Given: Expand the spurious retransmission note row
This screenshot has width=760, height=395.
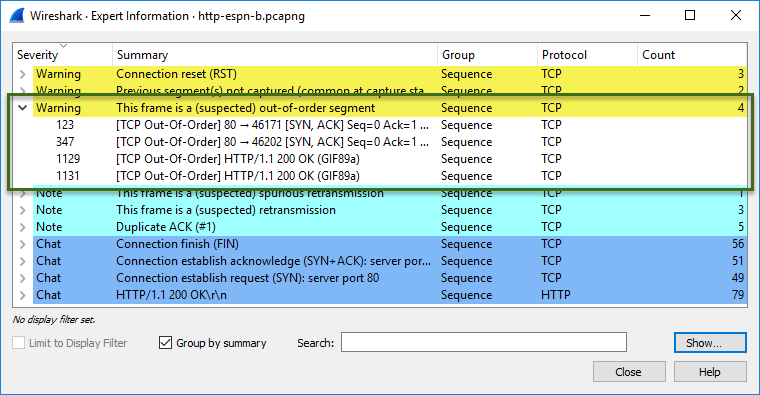Looking at the screenshot, I should [x=22, y=194].
